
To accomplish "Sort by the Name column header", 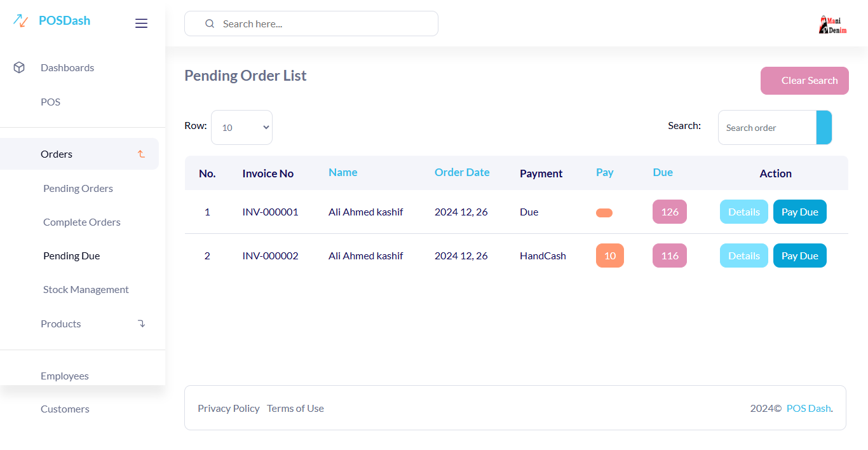I will click(343, 172).
